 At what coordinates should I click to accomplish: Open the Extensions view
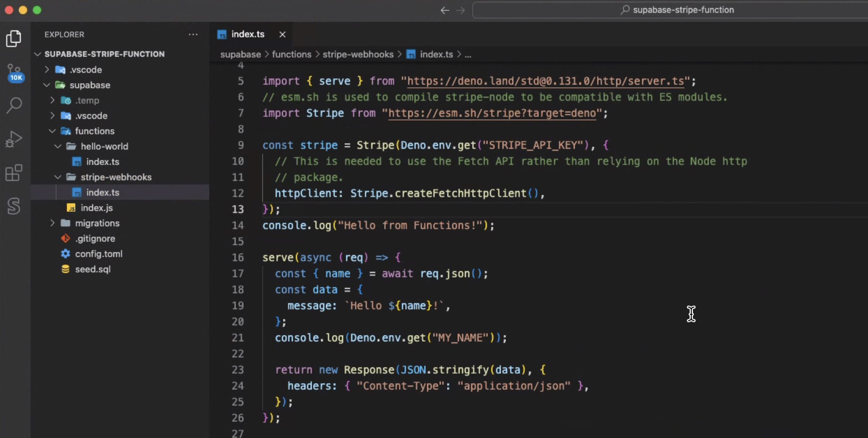14,173
